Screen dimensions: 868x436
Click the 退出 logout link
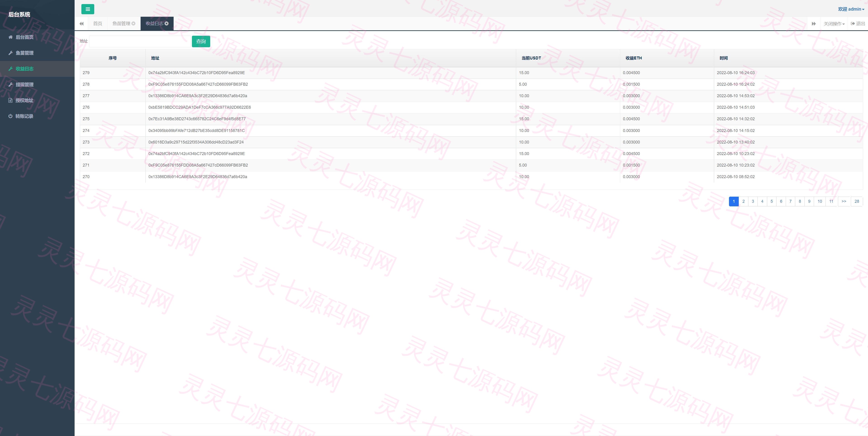pyautogui.click(x=858, y=24)
